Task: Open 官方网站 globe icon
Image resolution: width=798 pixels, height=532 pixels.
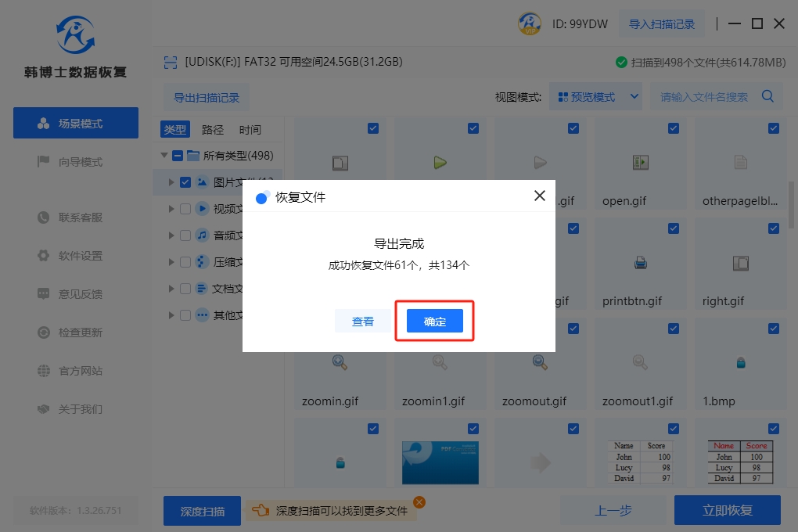Action: coord(44,371)
